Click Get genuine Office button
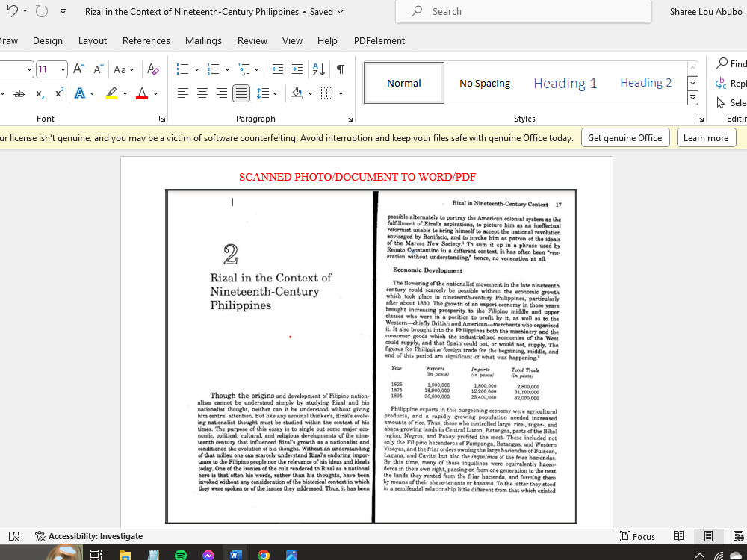This screenshot has width=747, height=560. pyautogui.click(x=625, y=138)
